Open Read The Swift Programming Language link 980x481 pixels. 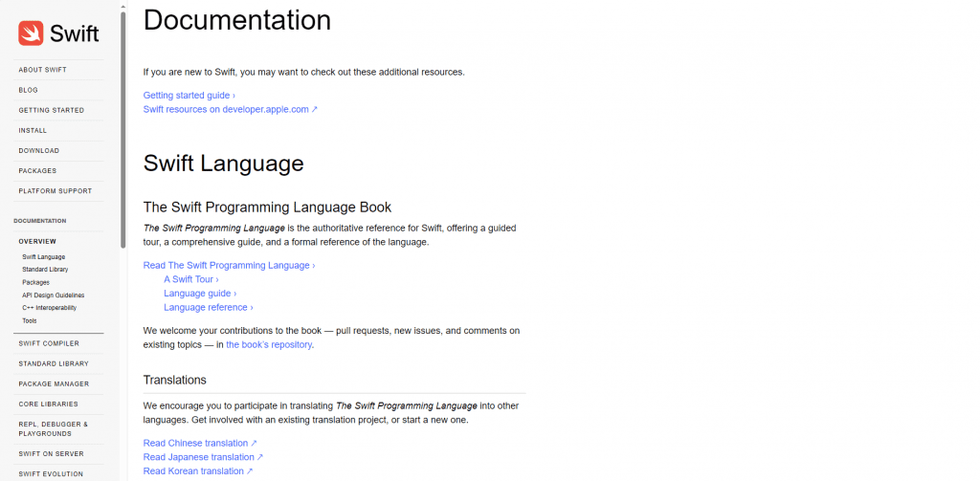pyautogui.click(x=230, y=266)
